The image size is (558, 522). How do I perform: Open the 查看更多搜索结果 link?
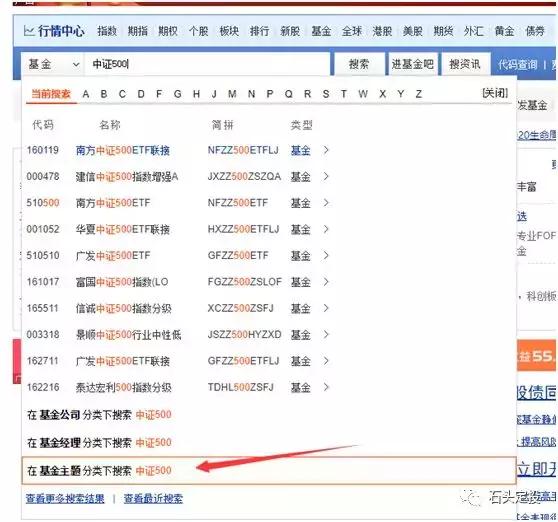[65, 499]
